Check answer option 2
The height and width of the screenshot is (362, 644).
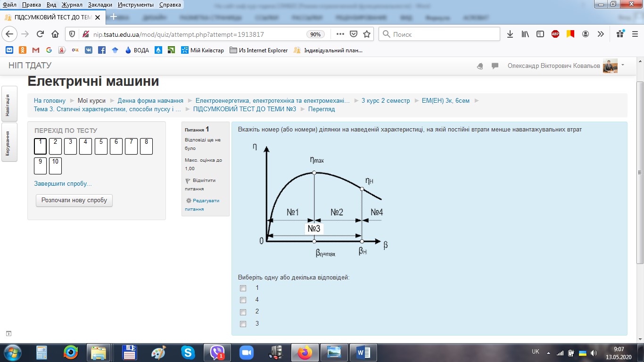(243, 312)
